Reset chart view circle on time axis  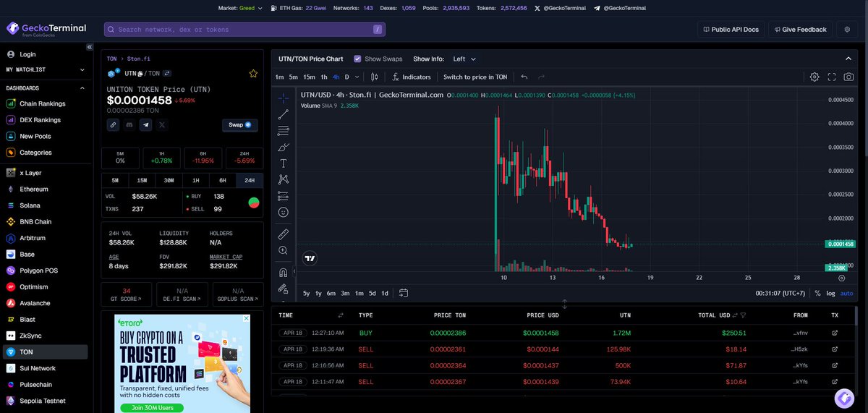coord(841,277)
